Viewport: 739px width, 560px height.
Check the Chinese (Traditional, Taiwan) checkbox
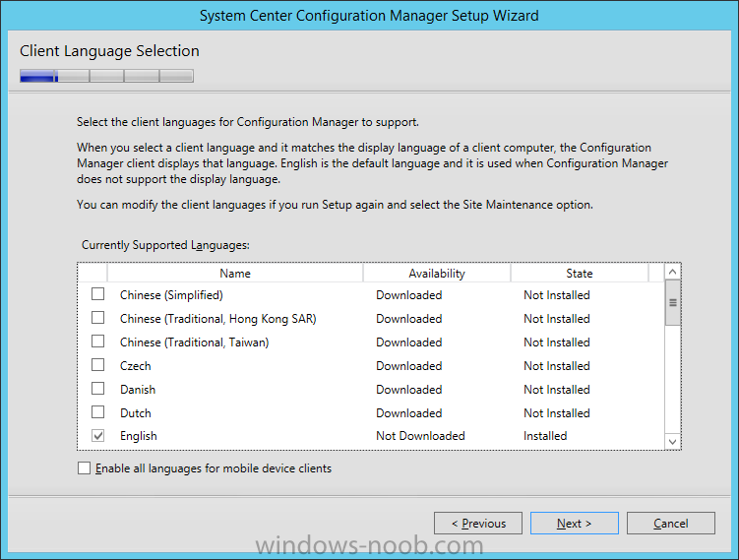point(98,342)
